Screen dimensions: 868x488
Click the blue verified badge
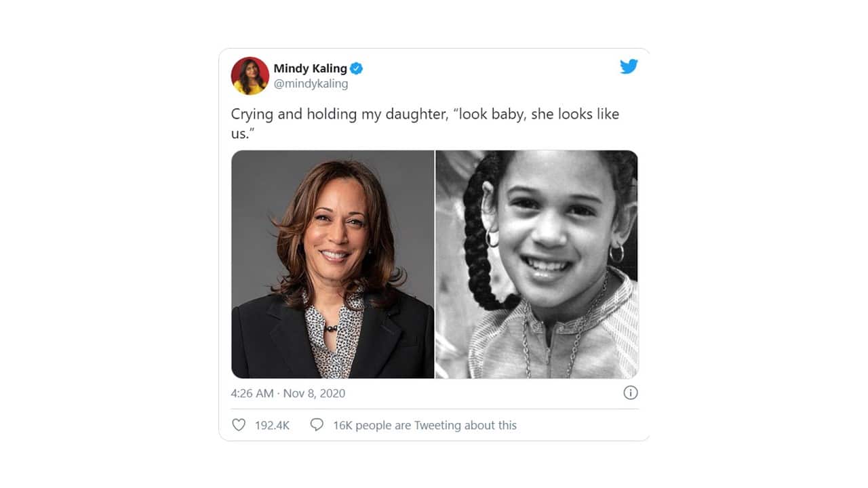pos(357,68)
